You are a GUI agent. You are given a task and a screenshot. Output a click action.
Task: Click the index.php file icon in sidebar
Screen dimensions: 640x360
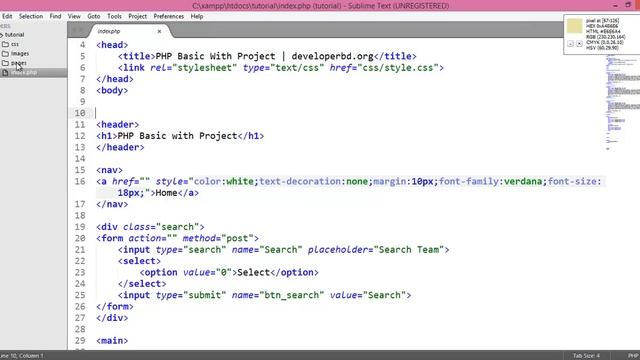5,73
